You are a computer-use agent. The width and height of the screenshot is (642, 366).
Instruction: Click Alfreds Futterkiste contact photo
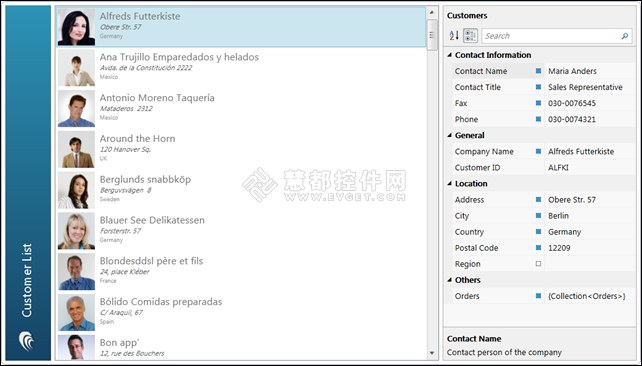[x=76, y=27]
